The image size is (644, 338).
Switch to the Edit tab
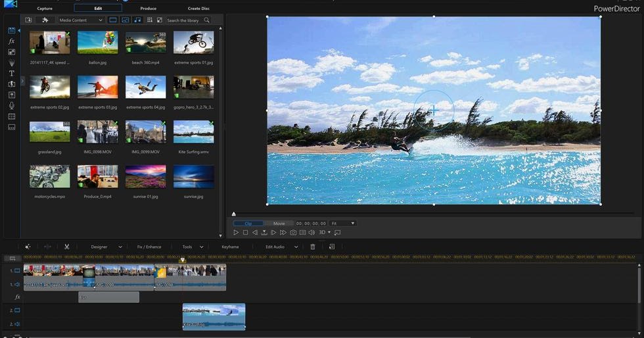coord(98,9)
